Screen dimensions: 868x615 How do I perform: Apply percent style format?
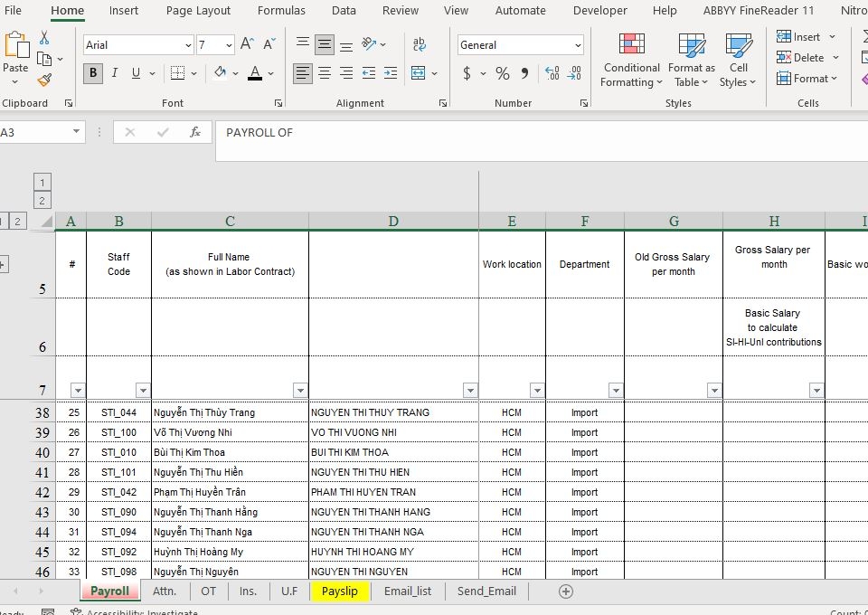coord(503,73)
